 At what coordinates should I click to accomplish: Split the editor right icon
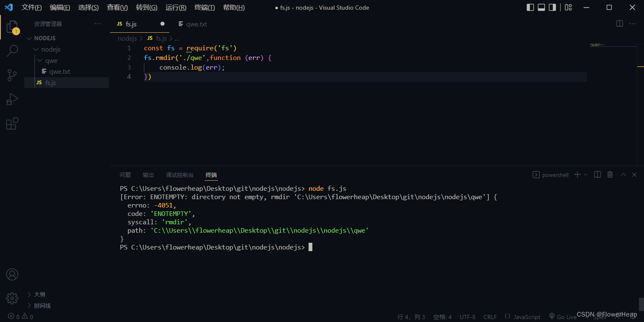[620, 24]
